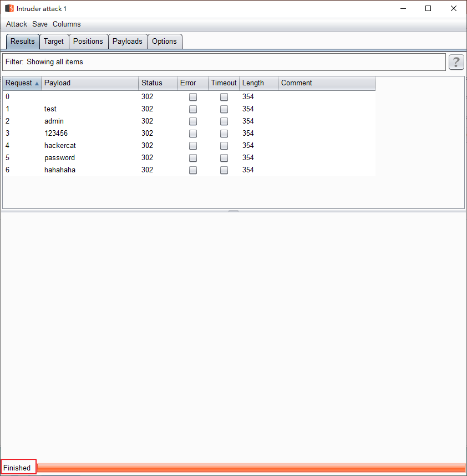Toggle Error checkbox for hackercat payload
The height and width of the screenshot is (476, 467).
[193, 145]
